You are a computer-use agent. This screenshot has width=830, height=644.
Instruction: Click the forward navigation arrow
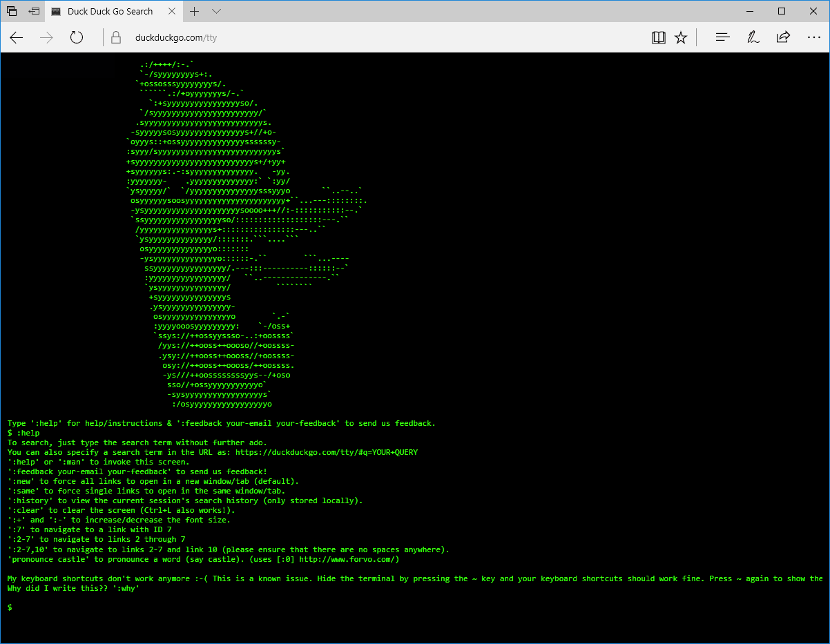tap(47, 38)
